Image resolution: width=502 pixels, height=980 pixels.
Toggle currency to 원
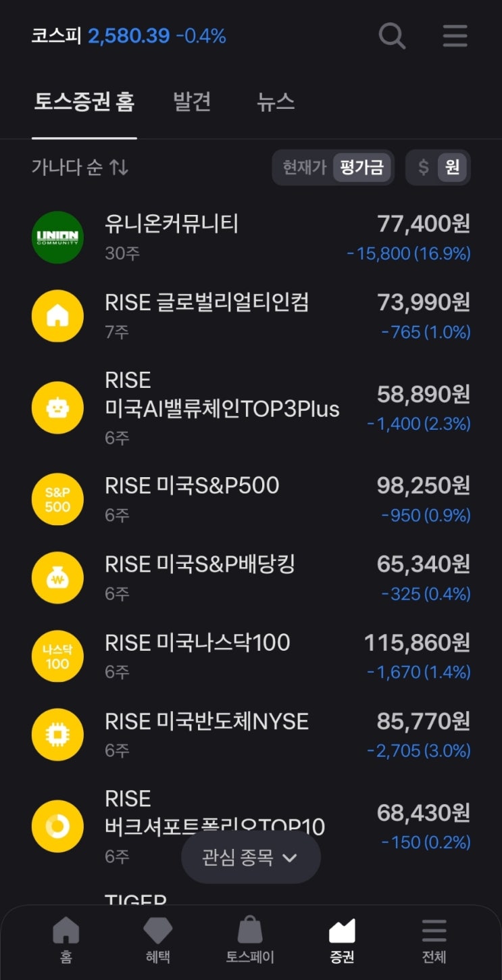click(x=452, y=167)
